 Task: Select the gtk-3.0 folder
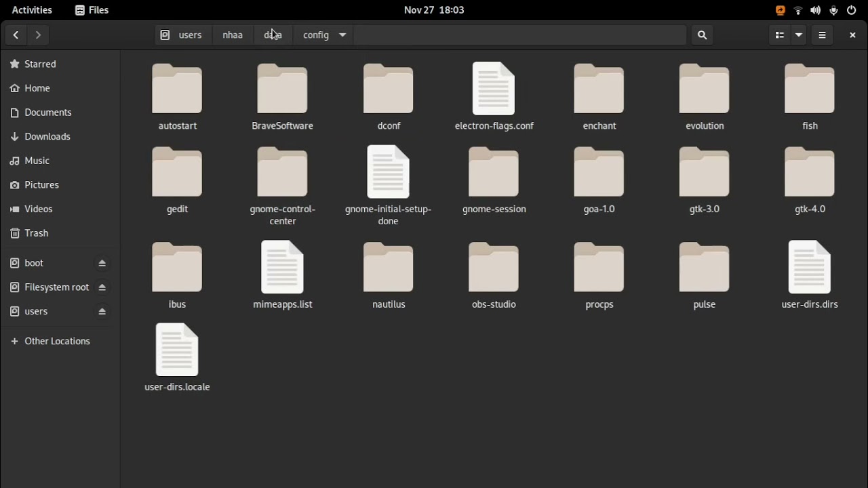[x=705, y=180]
